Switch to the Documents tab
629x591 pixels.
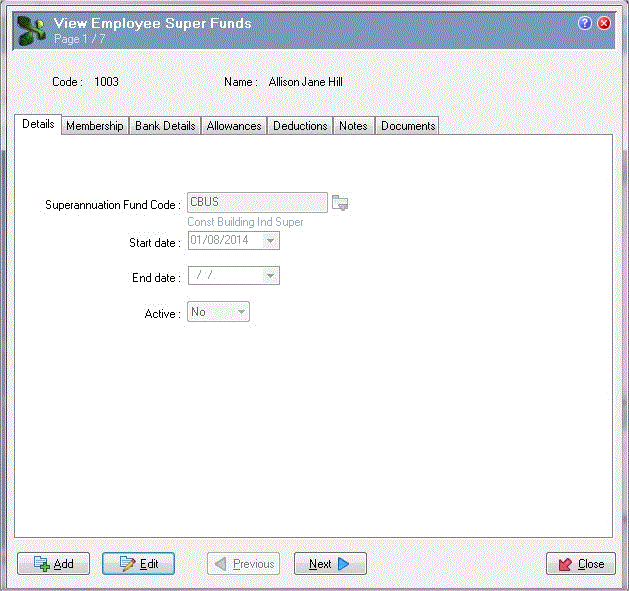point(408,126)
